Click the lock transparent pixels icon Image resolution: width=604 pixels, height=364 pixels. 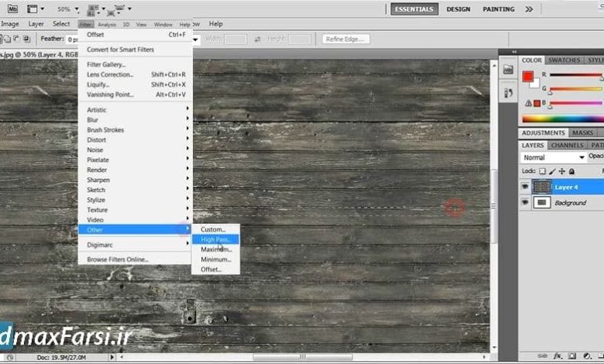(542, 170)
